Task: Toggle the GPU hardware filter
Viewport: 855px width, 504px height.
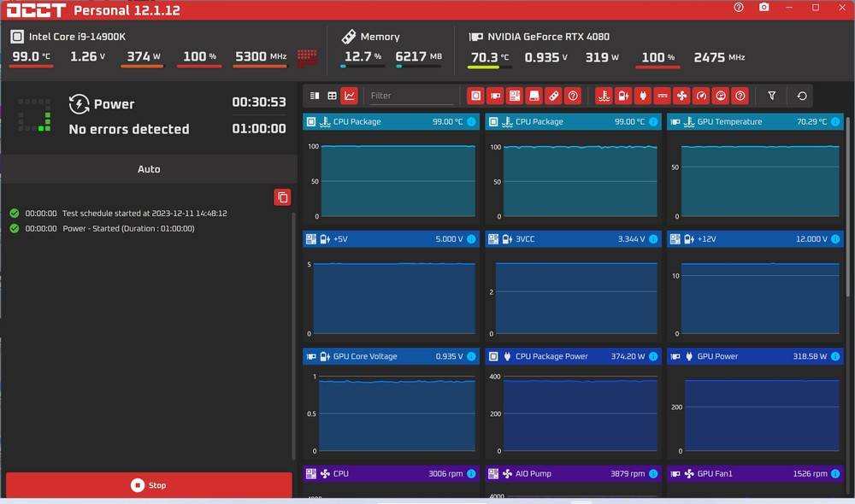Action: (495, 96)
